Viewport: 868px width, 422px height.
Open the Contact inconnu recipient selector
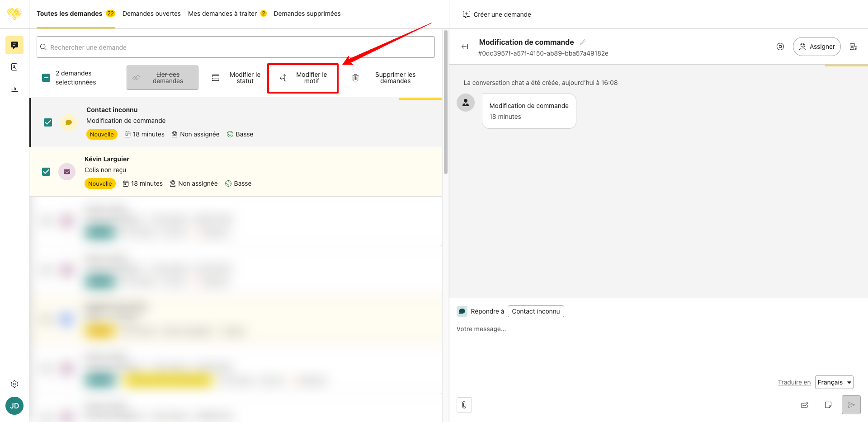point(536,311)
